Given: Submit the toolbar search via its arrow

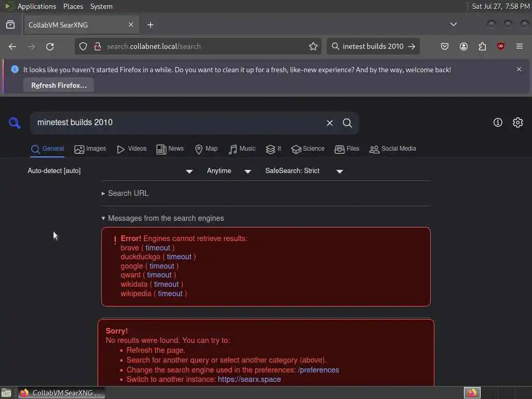Looking at the screenshot, I should 411,46.
